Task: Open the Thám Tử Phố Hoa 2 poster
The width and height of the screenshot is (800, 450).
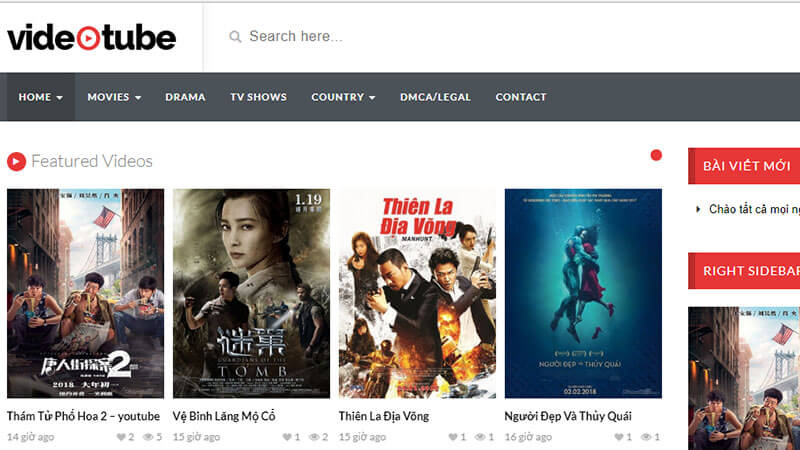Action: (86, 293)
